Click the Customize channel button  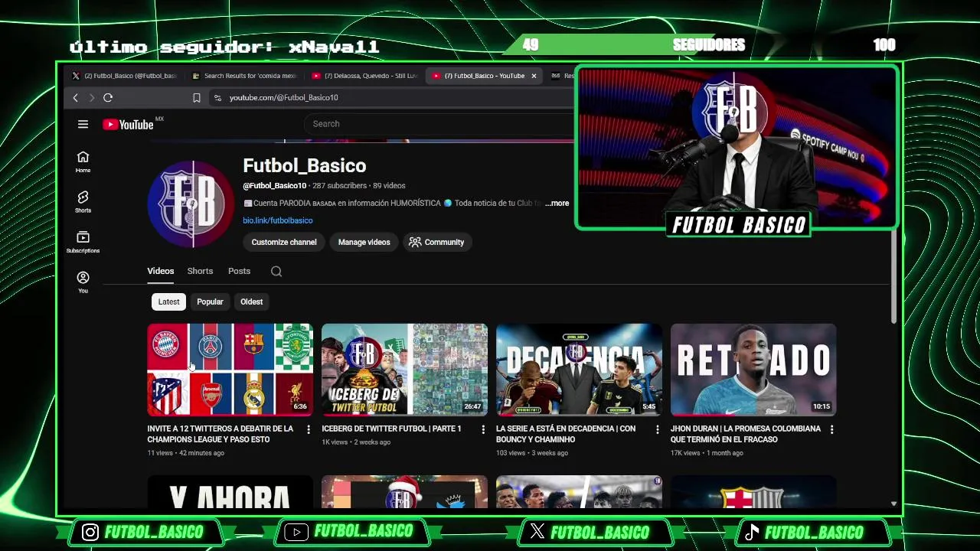pos(284,242)
